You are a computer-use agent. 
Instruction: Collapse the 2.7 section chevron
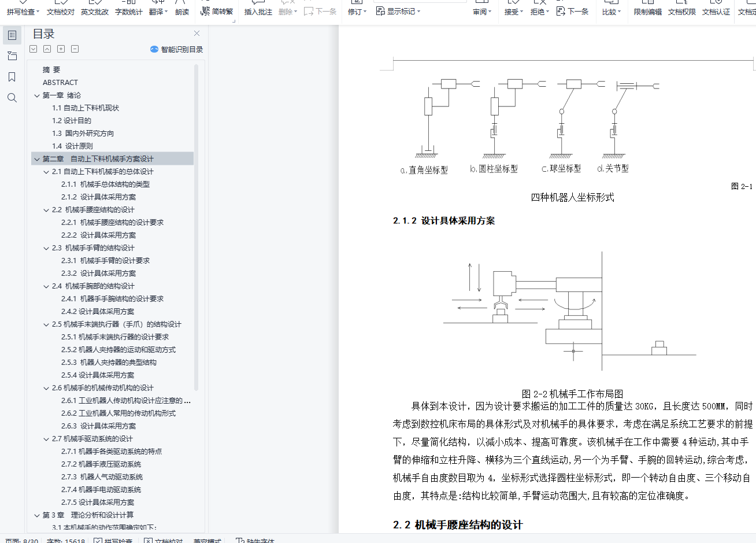(46, 439)
